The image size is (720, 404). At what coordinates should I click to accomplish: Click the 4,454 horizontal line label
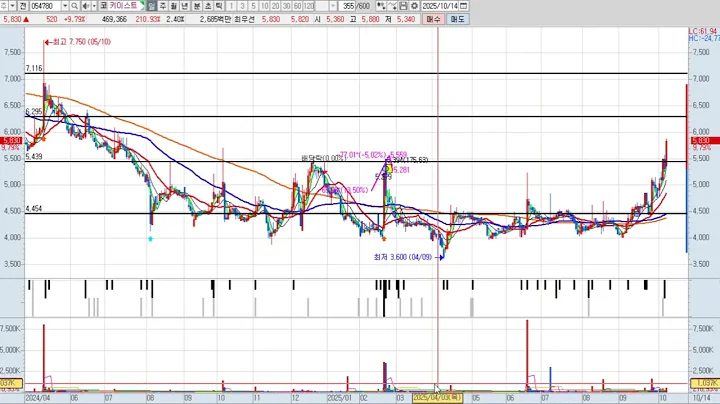click(34, 208)
